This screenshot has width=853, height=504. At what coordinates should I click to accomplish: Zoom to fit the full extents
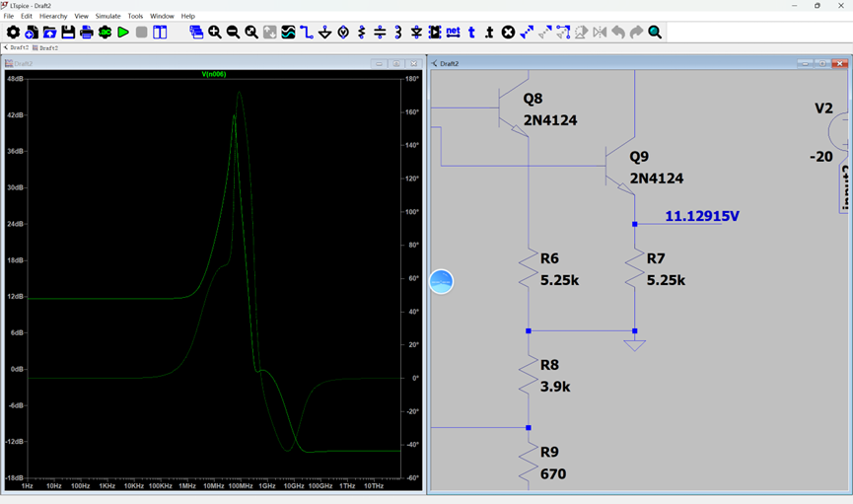(251, 33)
